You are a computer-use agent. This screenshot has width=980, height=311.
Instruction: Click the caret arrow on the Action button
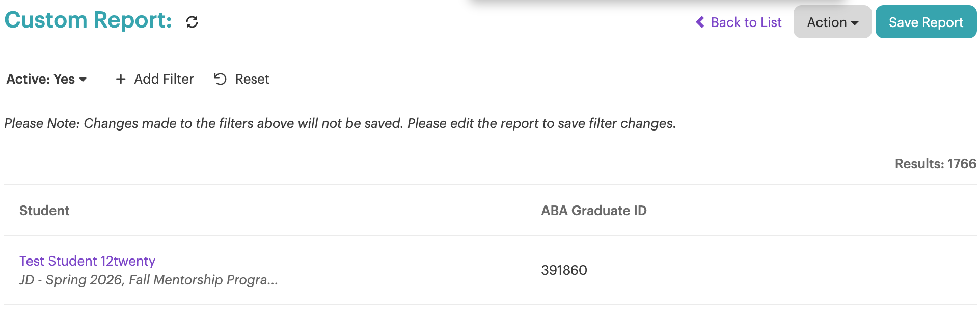(855, 23)
